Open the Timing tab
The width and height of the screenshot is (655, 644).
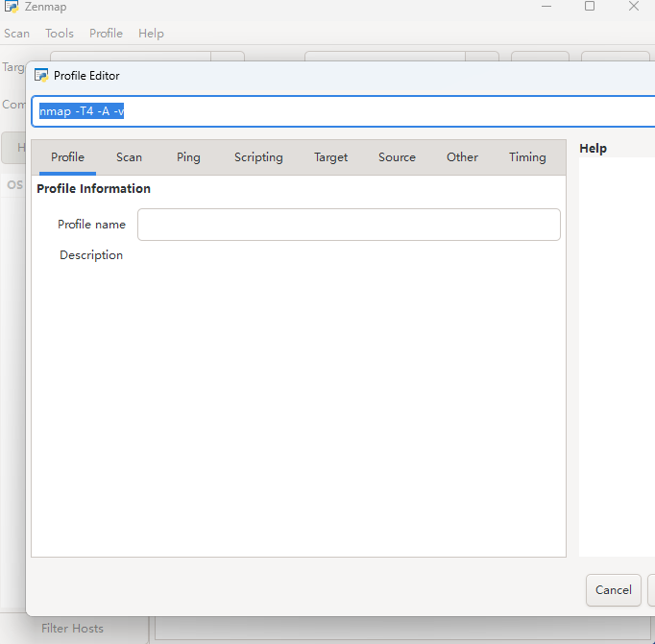[x=527, y=157]
